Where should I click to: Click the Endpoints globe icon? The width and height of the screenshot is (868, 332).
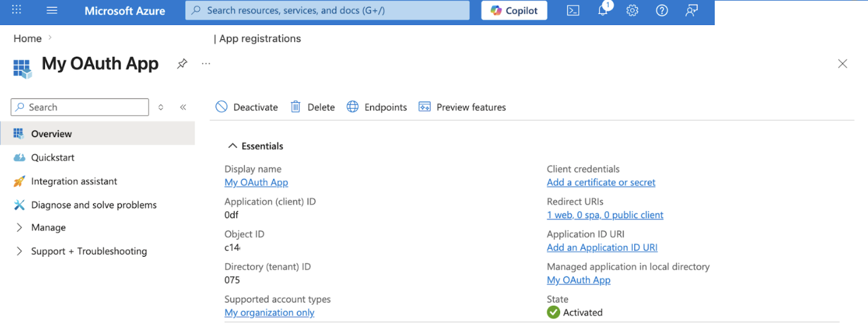(x=353, y=107)
